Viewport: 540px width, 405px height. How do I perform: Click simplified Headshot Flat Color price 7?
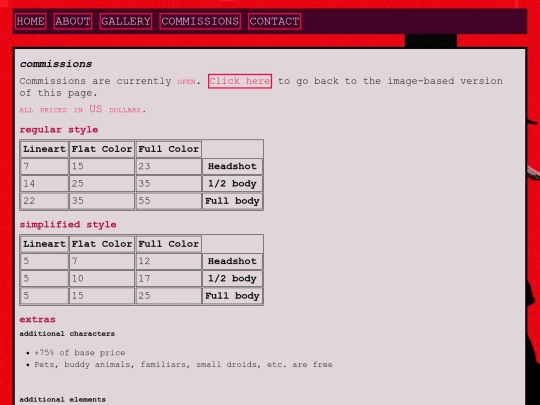tap(102, 261)
